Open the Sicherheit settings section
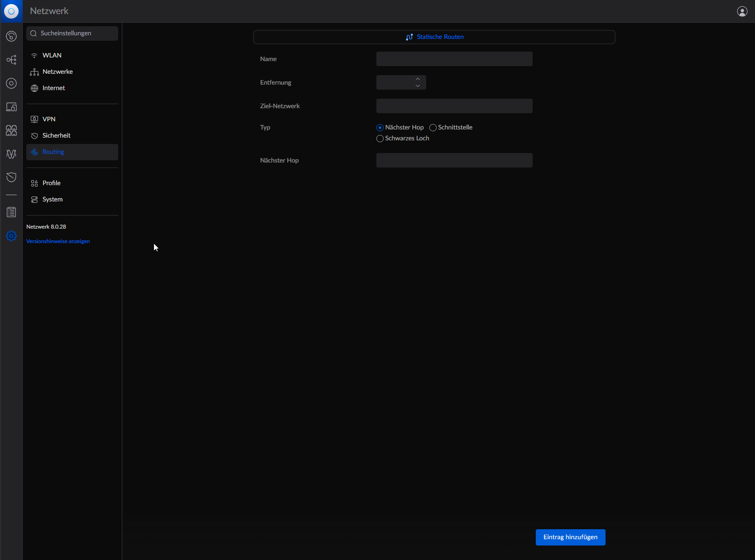The width and height of the screenshot is (755, 560). 72,135
